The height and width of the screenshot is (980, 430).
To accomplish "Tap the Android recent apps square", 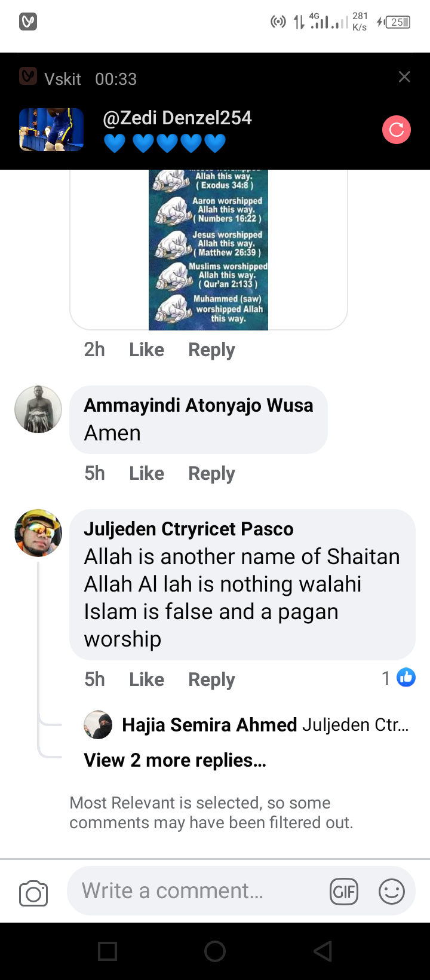I will (x=107, y=951).
